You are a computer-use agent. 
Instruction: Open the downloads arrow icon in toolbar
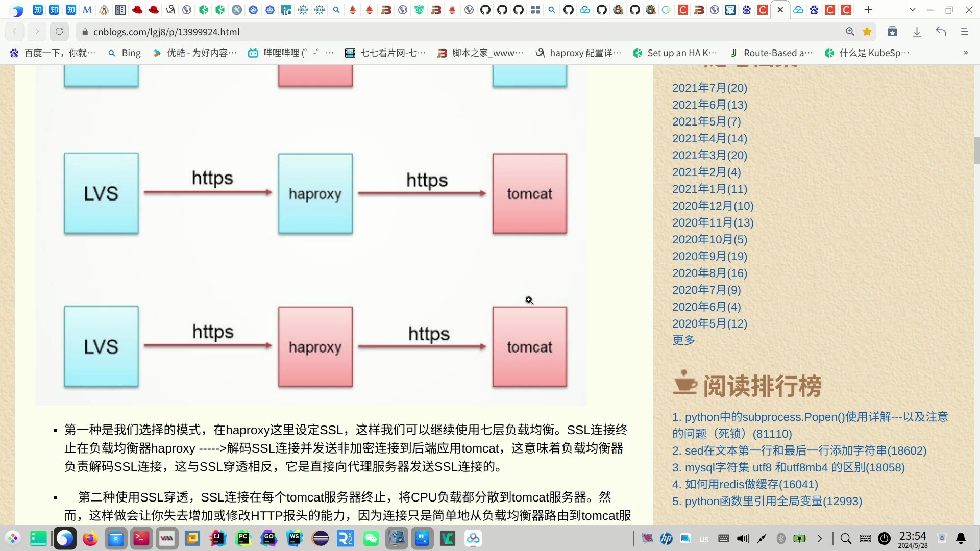917,32
